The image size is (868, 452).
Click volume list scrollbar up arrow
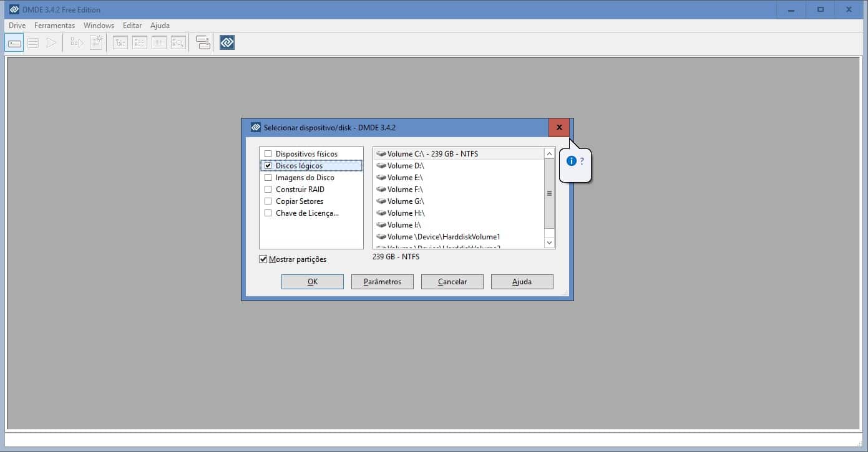click(549, 153)
